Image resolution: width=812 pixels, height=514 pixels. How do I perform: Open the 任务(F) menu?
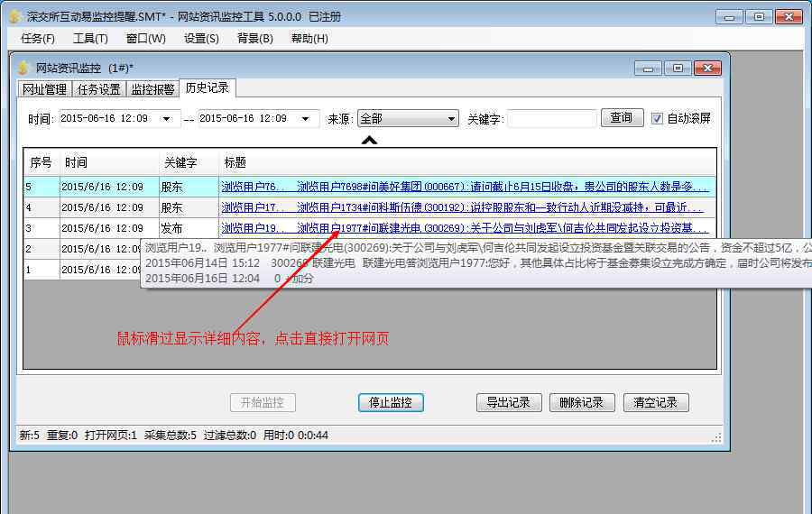37,38
